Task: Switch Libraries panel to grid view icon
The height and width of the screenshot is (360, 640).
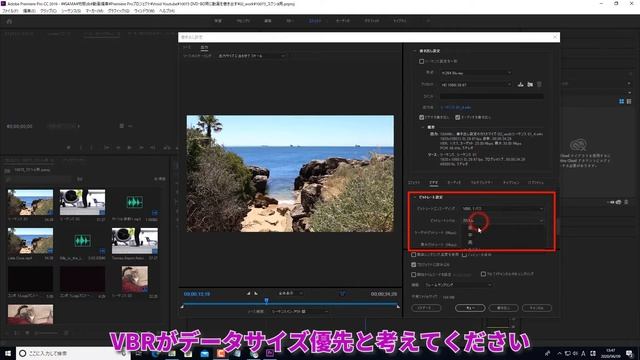Action: tap(622, 101)
